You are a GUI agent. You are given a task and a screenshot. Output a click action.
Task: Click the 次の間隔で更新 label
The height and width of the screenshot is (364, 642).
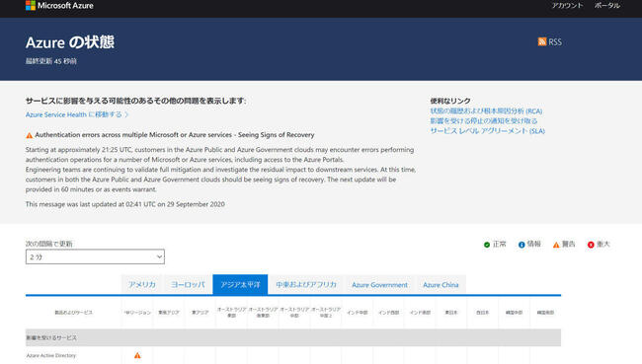[x=49, y=244]
